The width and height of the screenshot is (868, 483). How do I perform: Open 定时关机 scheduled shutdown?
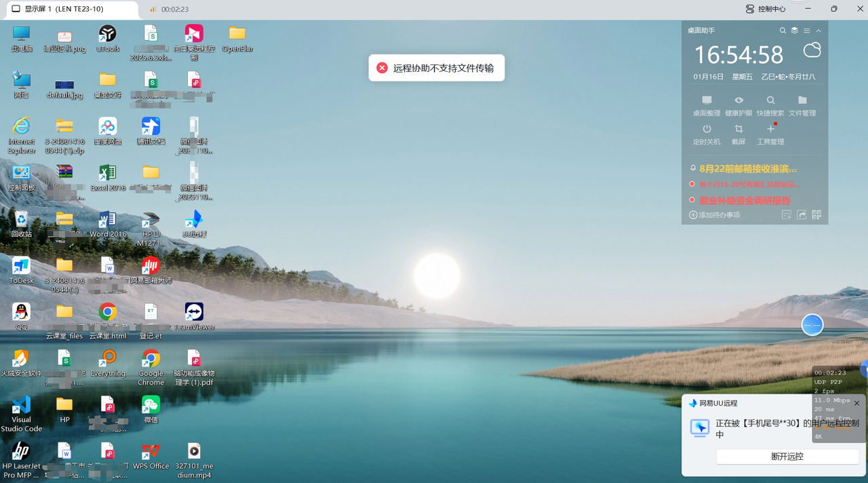(x=707, y=134)
